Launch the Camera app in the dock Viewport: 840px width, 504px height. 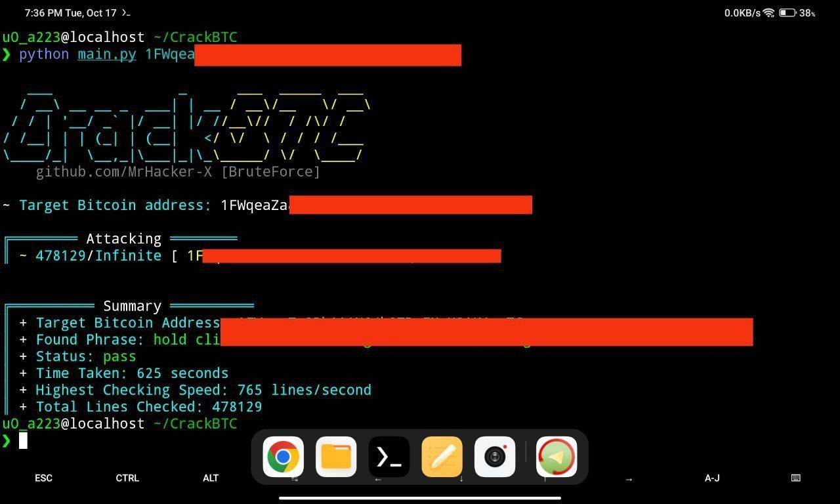pos(495,457)
